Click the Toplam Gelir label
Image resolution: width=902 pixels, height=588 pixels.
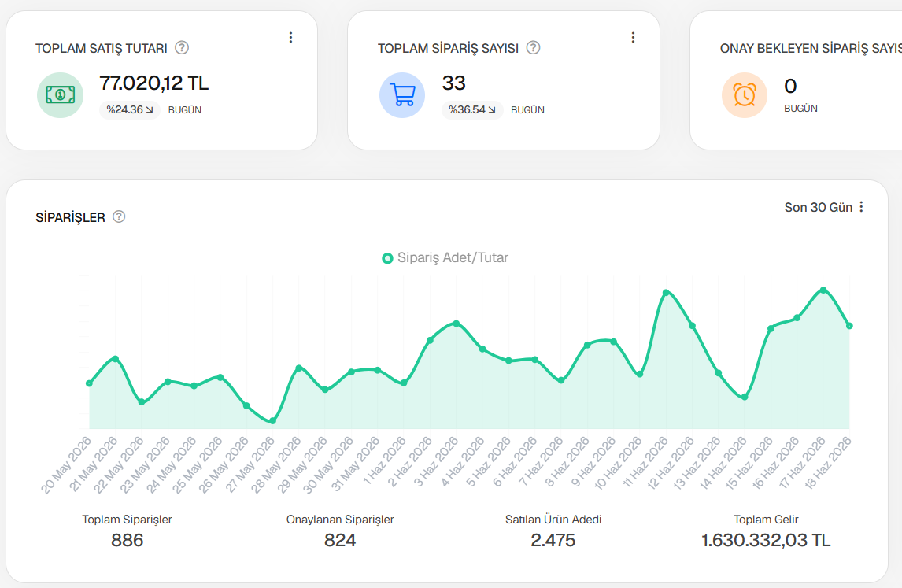[767, 520]
